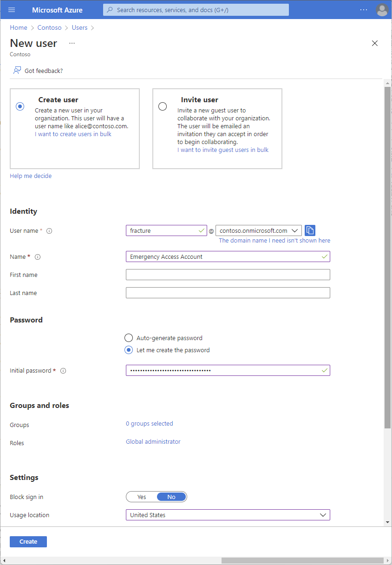392x565 pixels.
Task: Select the Invite user radio option
Action: tap(163, 106)
